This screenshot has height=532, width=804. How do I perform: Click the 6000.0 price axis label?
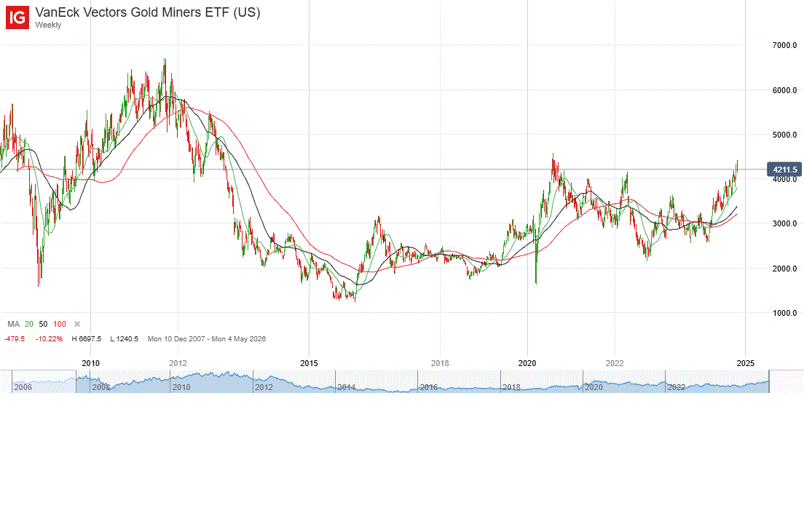point(784,90)
